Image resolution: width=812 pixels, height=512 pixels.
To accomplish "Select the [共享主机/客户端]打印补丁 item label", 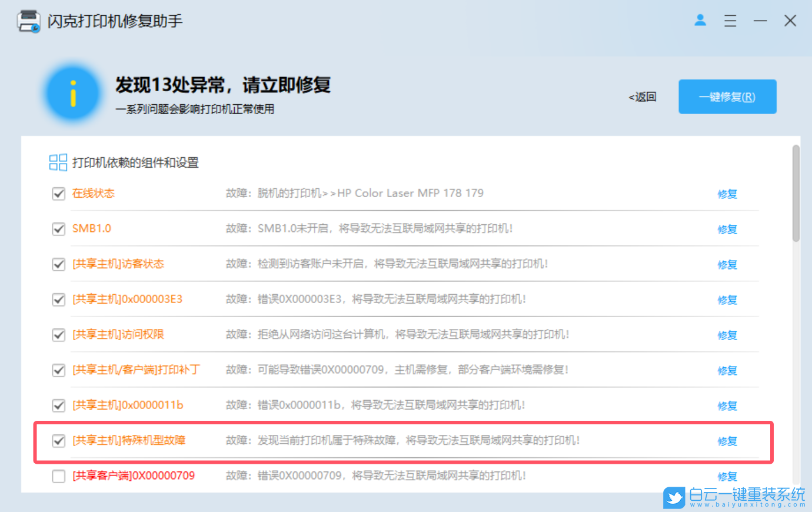I will pos(136,370).
